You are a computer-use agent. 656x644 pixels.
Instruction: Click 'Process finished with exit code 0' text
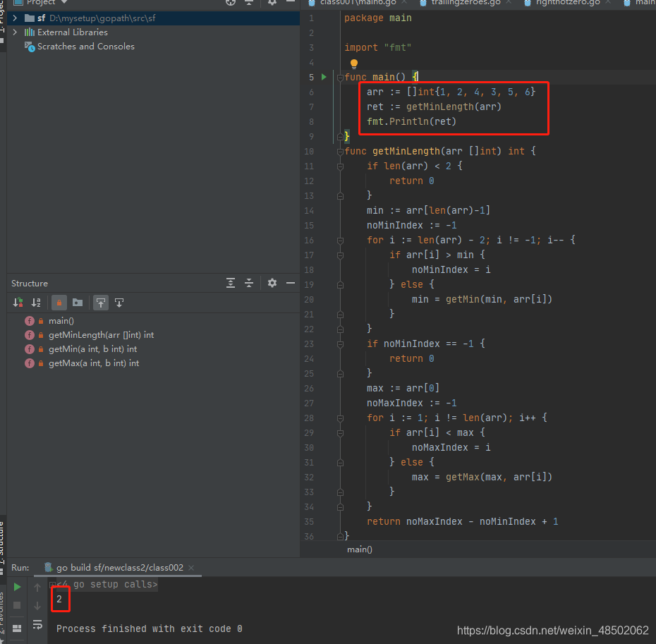pos(150,628)
